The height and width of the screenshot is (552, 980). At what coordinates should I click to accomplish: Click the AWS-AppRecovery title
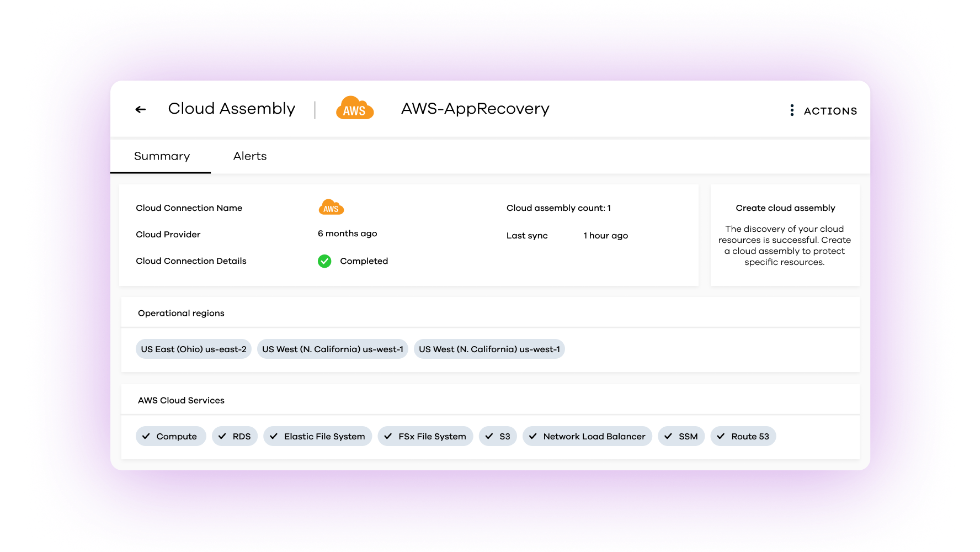coord(475,109)
